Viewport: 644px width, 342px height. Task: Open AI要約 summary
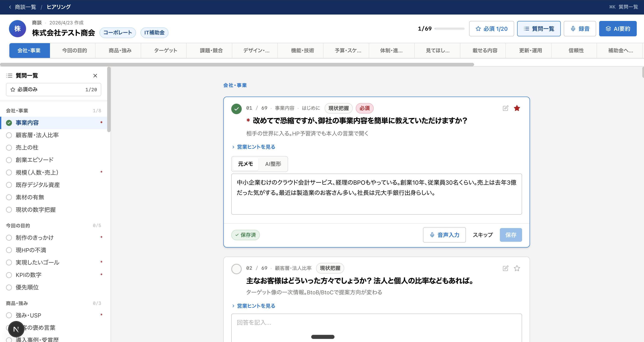pos(618,28)
